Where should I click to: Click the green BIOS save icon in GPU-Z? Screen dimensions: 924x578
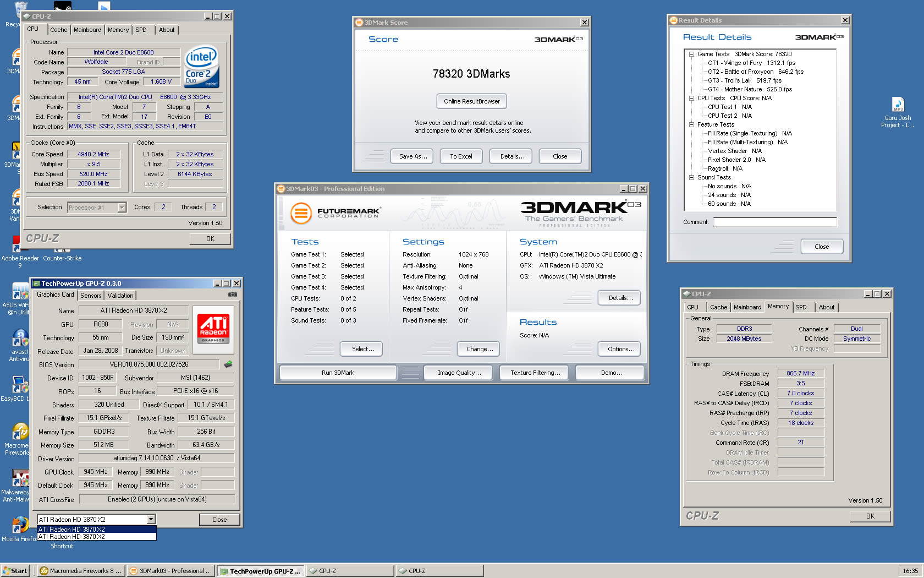click(228, 364)
